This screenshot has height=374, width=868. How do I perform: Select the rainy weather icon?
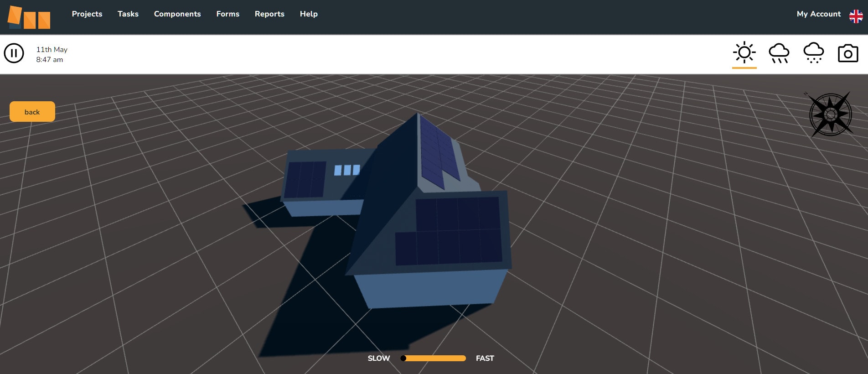coord(779,53)
